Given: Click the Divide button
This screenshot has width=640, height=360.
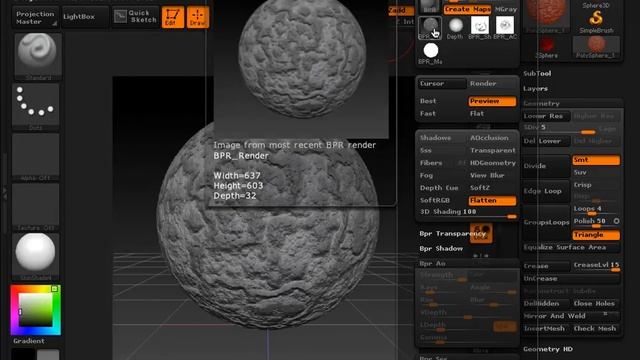Looking at the screenshot, I should click(546, 166).
